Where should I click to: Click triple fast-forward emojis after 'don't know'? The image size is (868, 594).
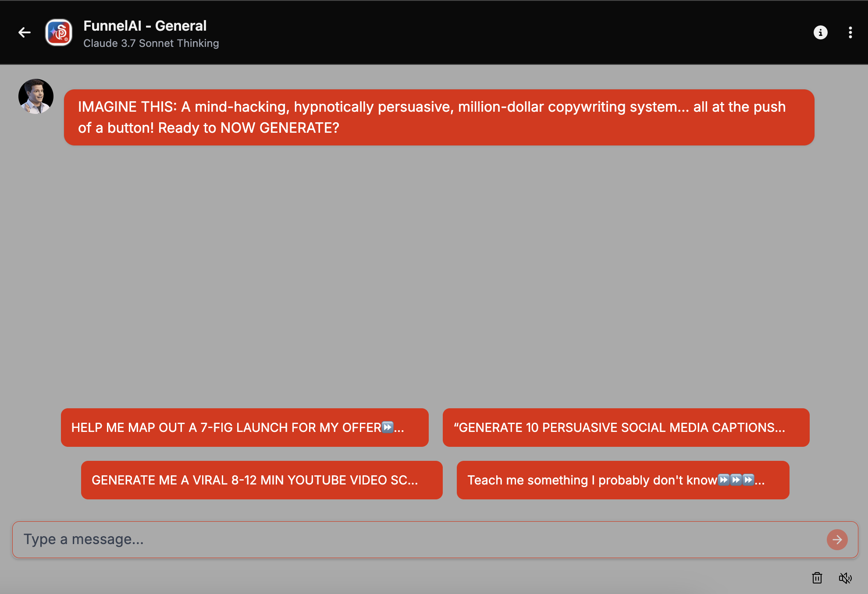point(736,480)
